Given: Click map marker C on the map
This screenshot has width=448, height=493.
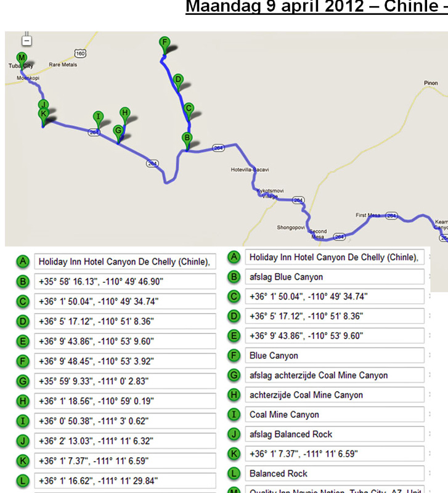Looking at the screenshot, I should [x=189, y=108].
